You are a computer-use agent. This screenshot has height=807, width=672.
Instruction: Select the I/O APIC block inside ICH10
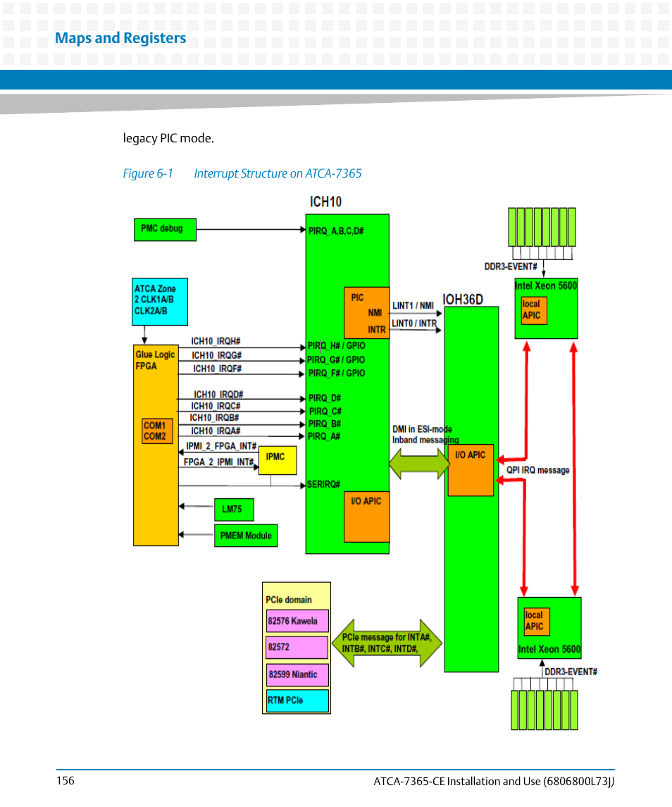(x=367, y=517)
